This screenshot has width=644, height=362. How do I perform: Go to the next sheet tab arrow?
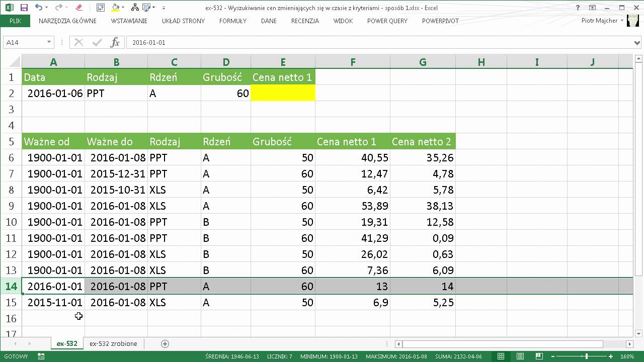[29, 344]
